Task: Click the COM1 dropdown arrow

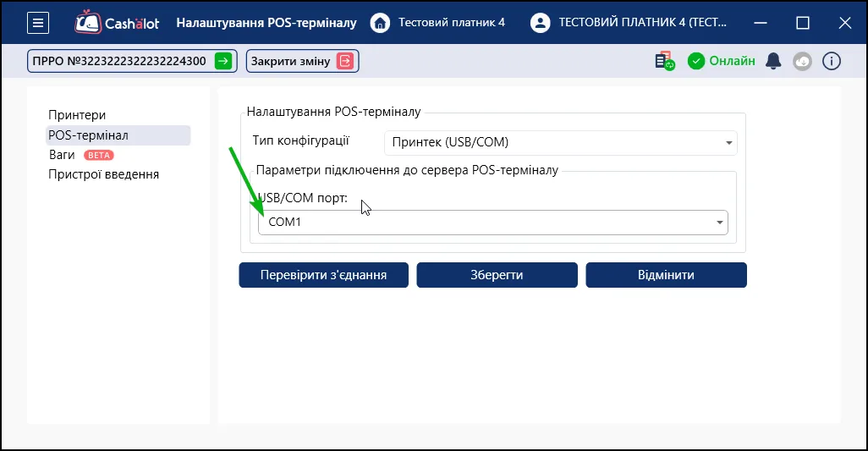Action: (x=720, y=223)
